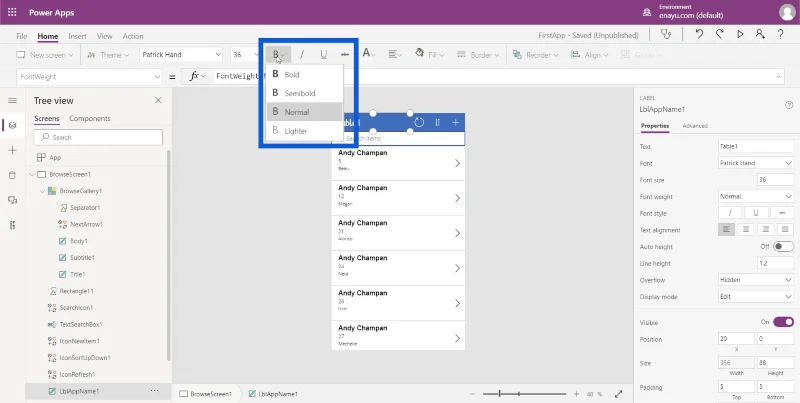Select center Text alignment
This screenshot has height=403, width=800.
[x=746, y=230]
